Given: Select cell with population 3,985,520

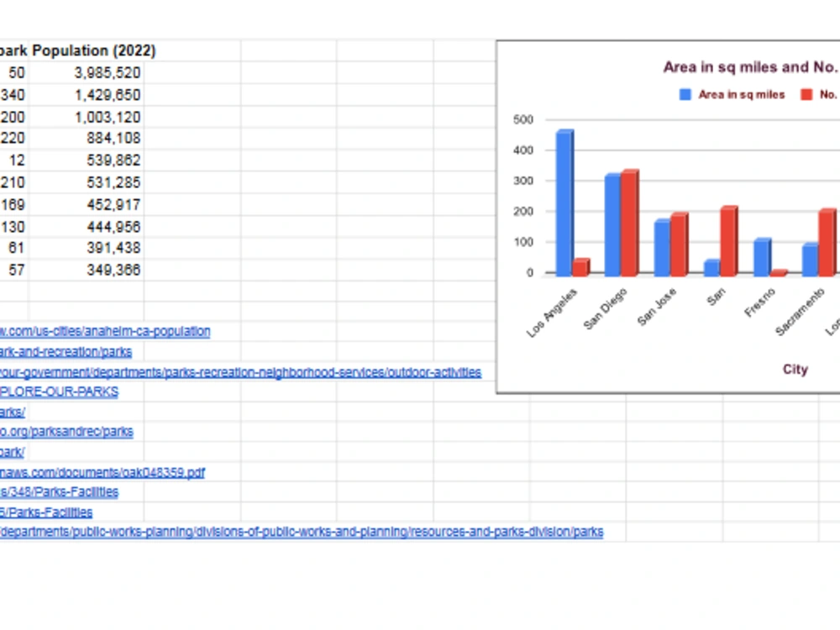Looking at the screenshot, I should click(87, 72).
